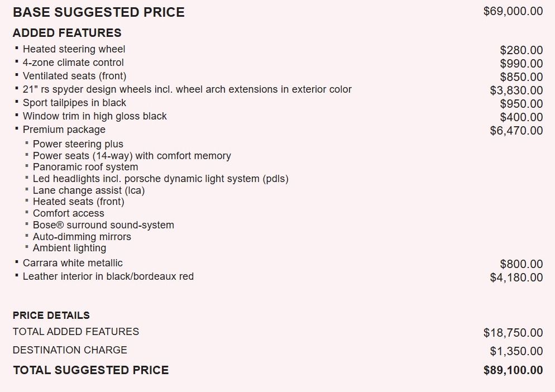Click the $89,100.00 total suggested price
Image resolution: width=555 pixels, height=392 pixels.
click(513, 370)
